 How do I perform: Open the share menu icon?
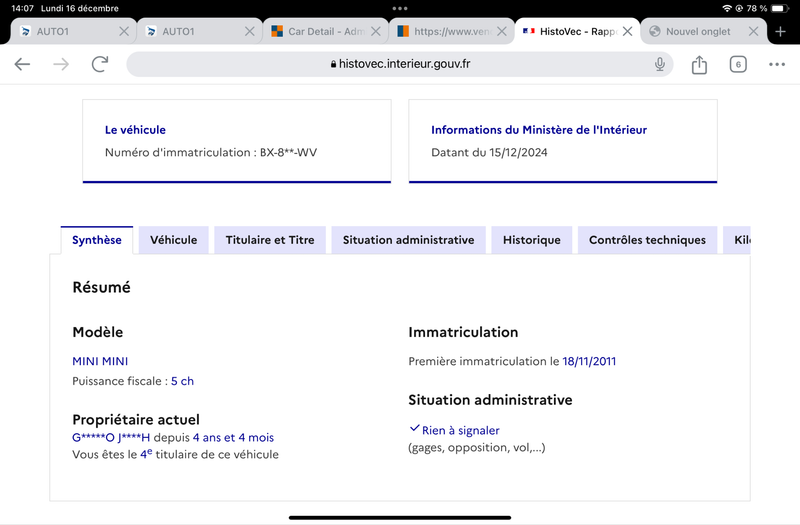(x=699, y=64)
